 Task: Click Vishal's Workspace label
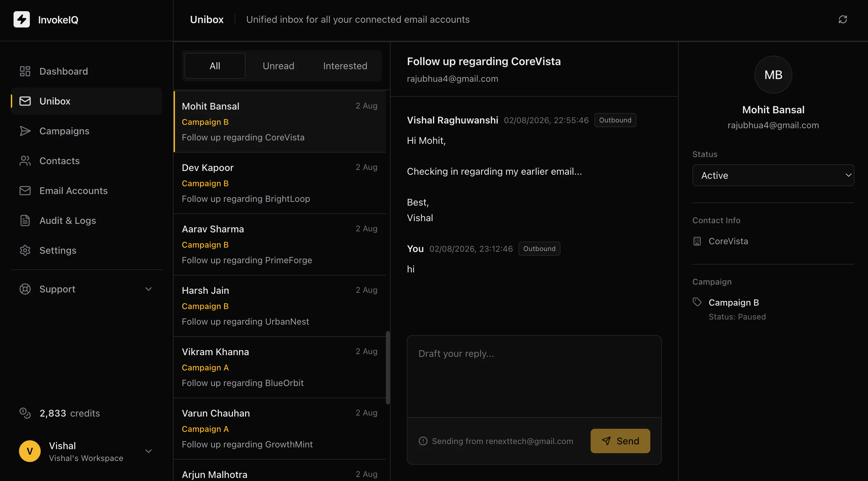(86, 458)
